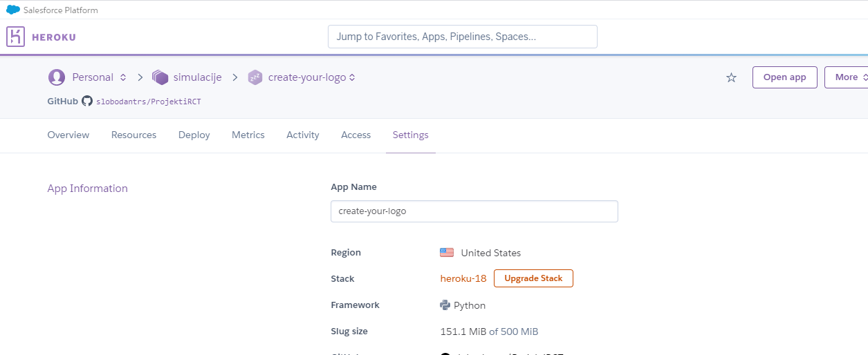This screenshot has width=868, height=355.
Task: Open the Access tab
Action: (x=356, y=135)
